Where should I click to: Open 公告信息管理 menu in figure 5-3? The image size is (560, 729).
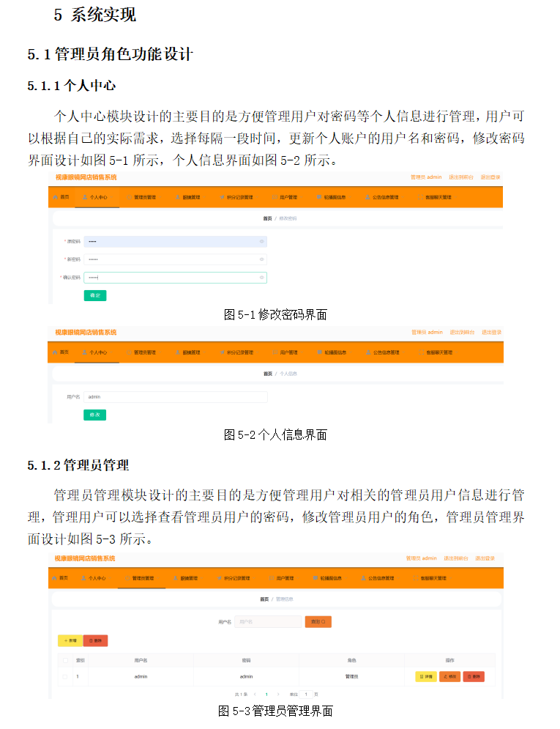(x=378, y=578)
